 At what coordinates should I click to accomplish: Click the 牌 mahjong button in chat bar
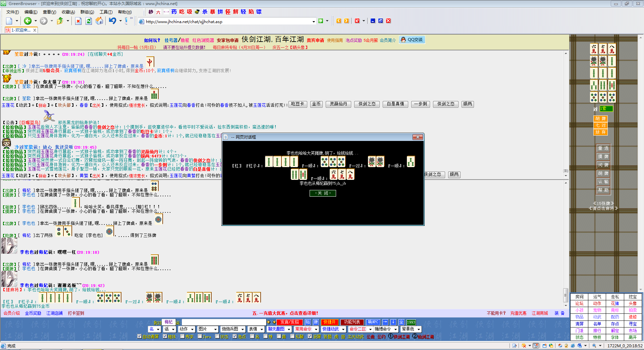tap(316, 322)
